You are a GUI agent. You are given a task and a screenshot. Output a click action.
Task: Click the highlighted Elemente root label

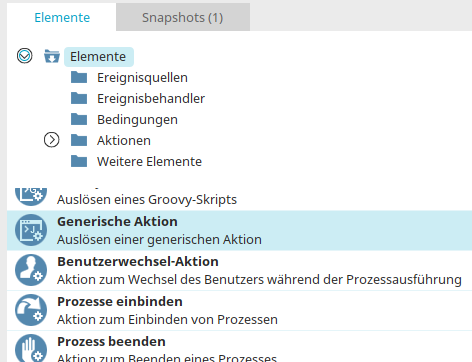[98, 57]
